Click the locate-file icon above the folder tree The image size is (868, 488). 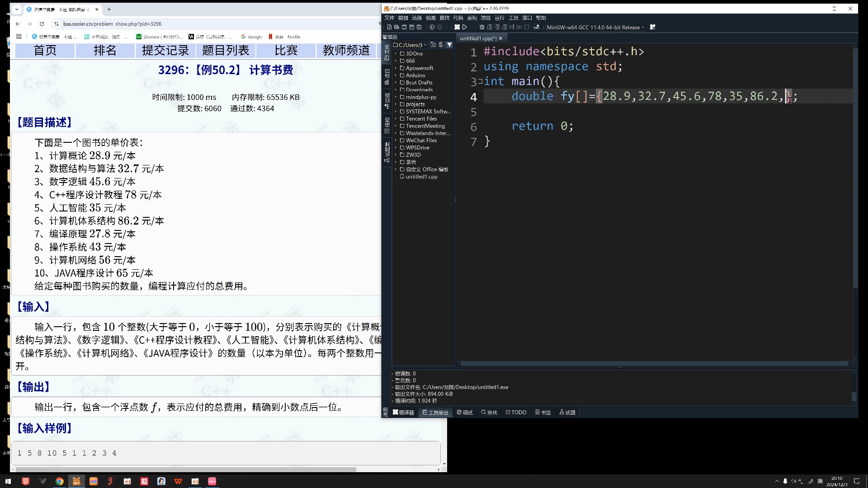(x=440, y=45)
